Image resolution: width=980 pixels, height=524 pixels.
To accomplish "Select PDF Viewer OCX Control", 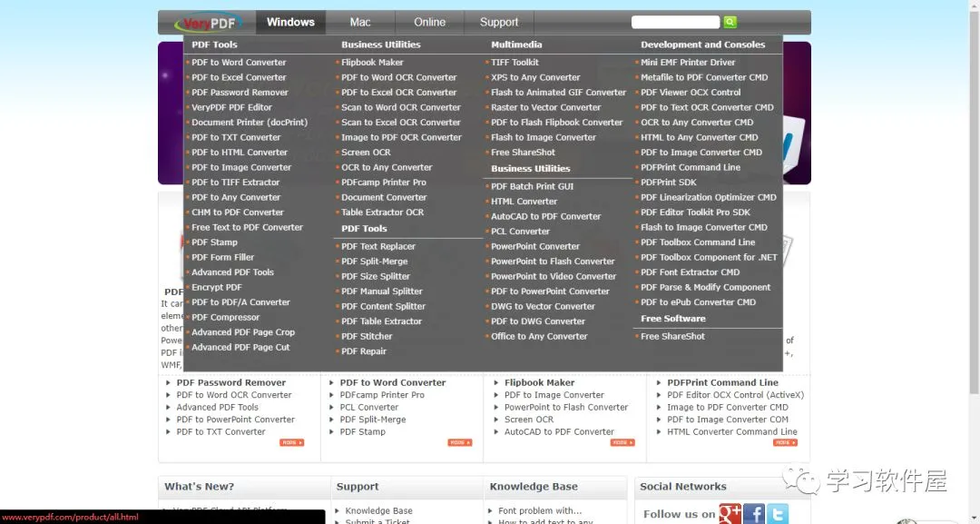I will click(x=691, y=93).
